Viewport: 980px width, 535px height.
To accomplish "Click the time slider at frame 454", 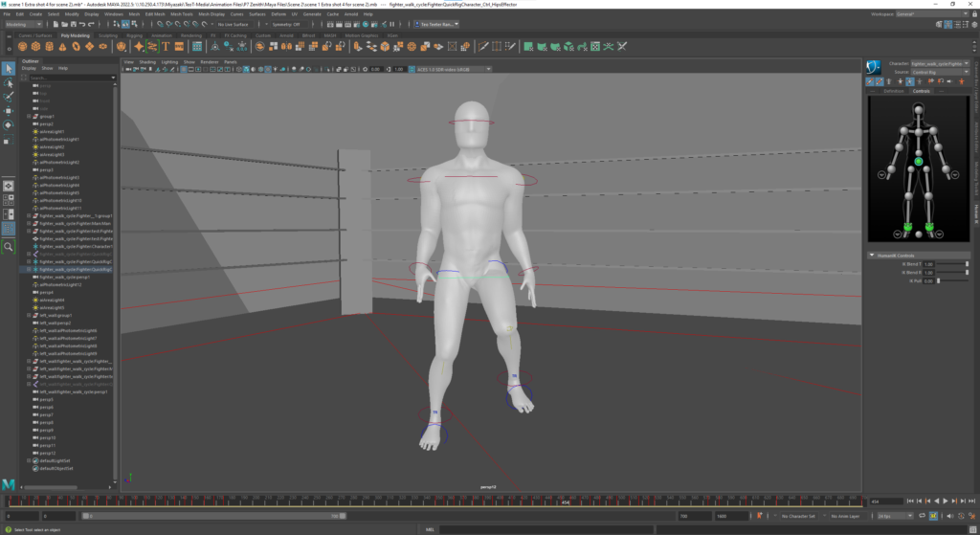I will (x=565, y=502).
